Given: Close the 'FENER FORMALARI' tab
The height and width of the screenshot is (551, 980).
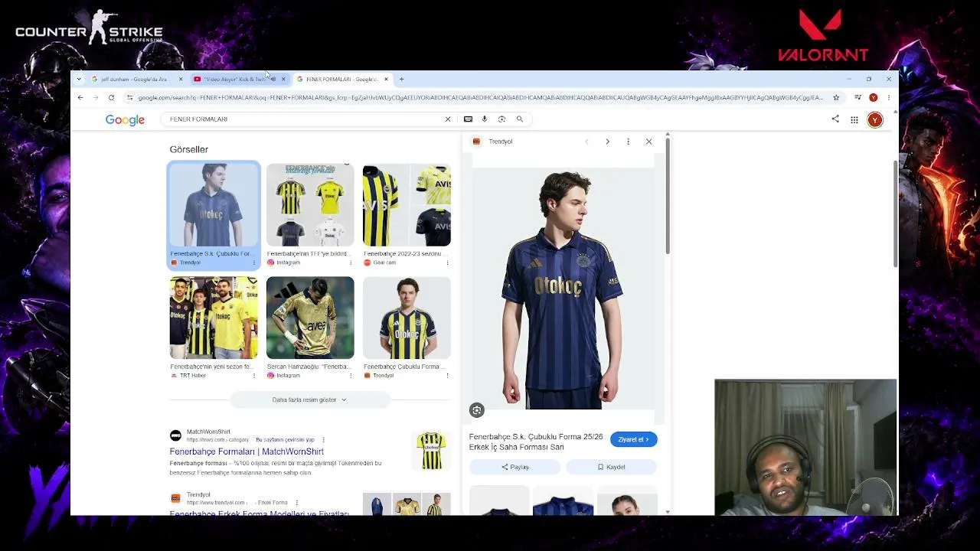Looking at the screenshot, I should [x=386, y=79].
